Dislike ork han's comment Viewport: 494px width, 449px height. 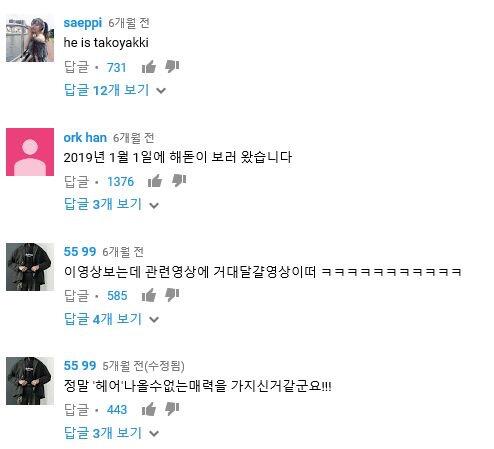tap(179, 181)
